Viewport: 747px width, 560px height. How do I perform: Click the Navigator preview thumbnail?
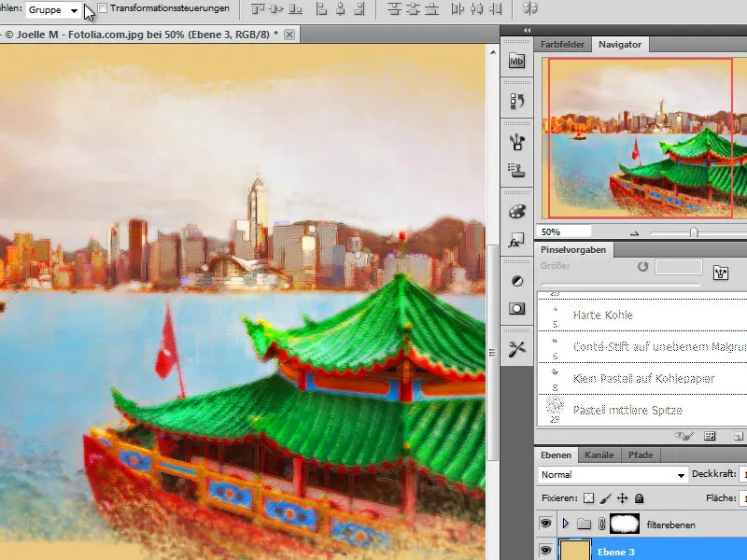(644, 138)
